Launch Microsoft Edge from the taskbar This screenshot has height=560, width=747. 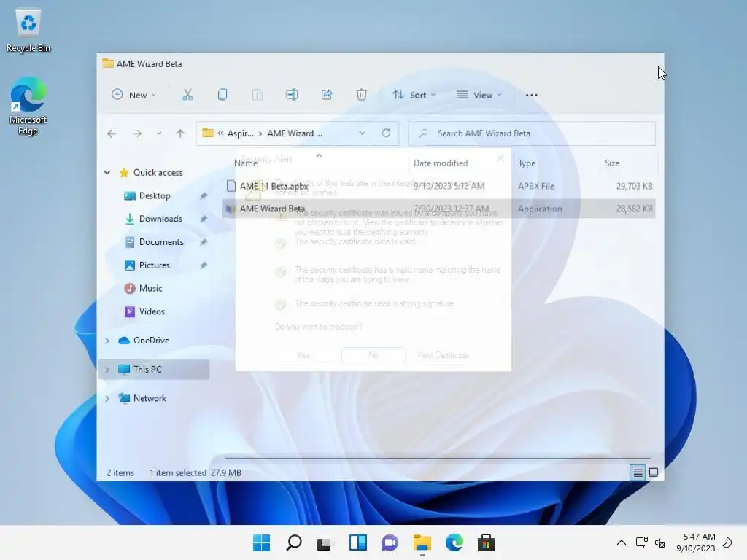454,542
